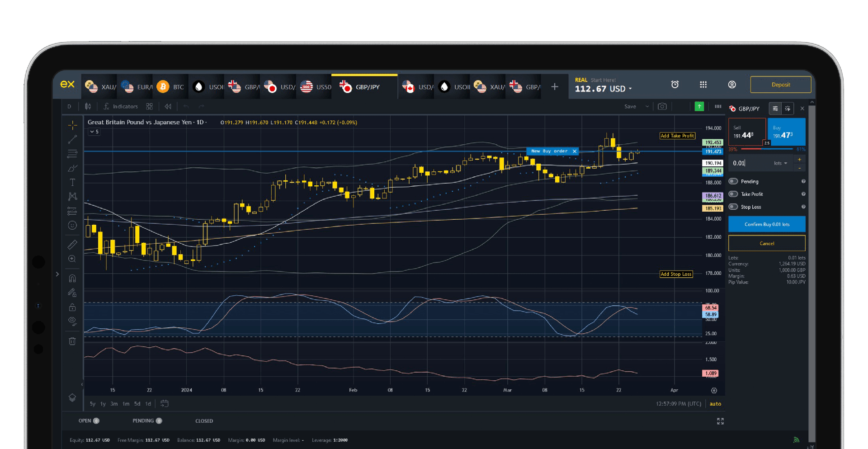The height and width of the screenshot is (449, 868).
Task: Click the yellow Deposit button
Action: 780,85
